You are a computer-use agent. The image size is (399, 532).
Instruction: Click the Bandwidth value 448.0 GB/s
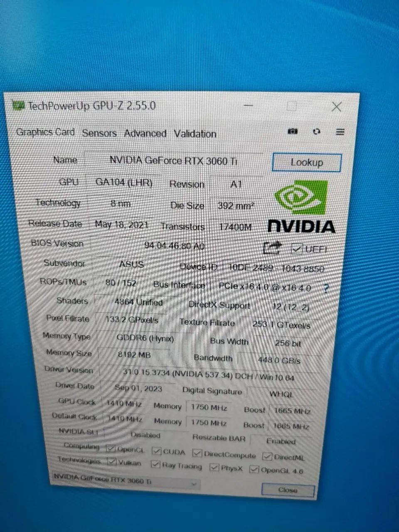click(279, 360)
